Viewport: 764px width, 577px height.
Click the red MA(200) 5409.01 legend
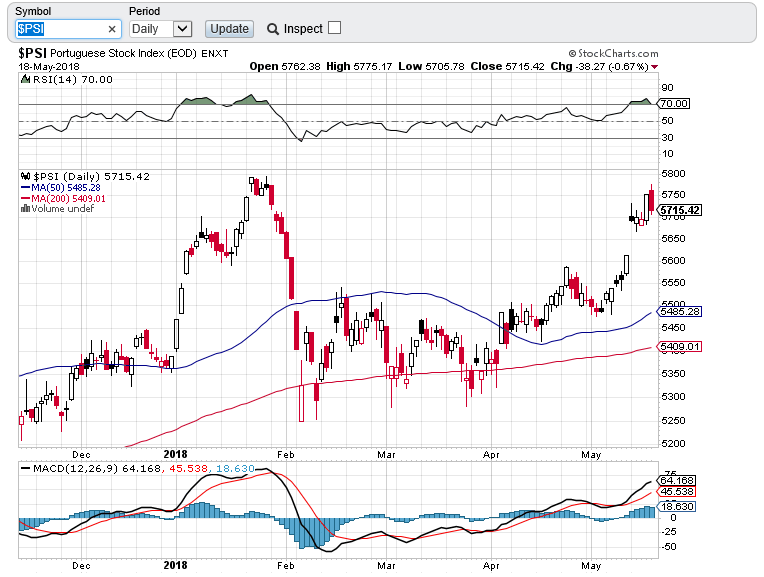tap(63, 198)
